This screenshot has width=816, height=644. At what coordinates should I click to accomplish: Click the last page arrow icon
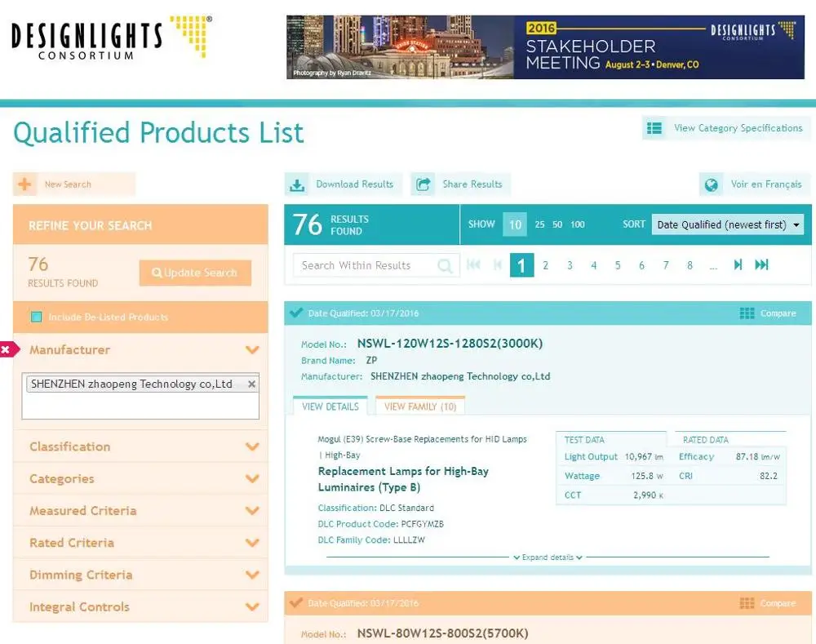[x=761, y=264]
